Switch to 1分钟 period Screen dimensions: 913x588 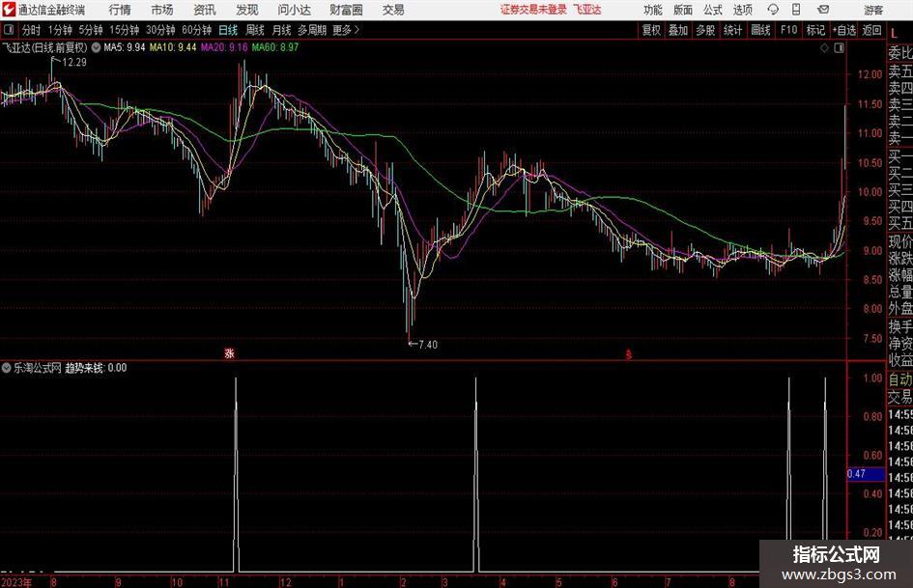(60, 30)
